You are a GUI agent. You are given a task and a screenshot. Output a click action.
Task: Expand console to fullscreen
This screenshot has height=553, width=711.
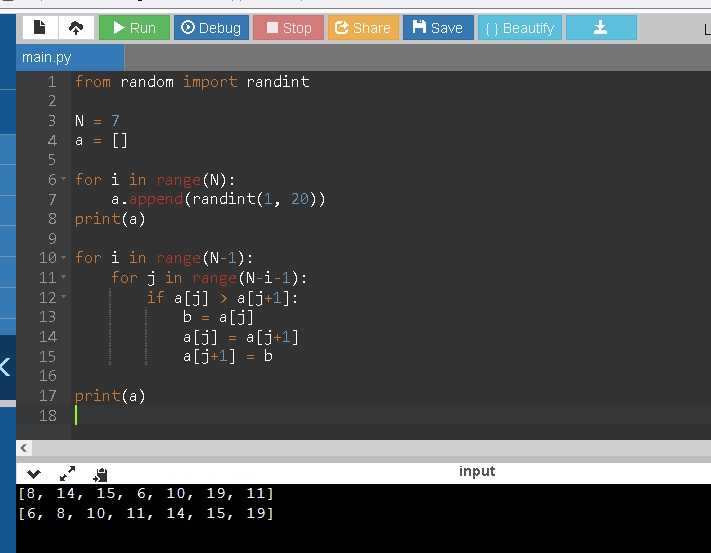[x=68, y=473]
